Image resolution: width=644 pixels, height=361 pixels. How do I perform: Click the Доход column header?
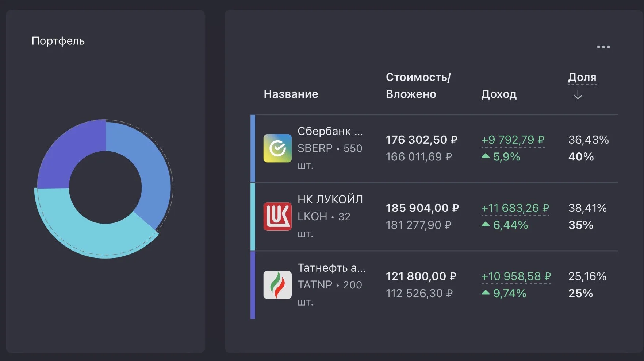coord(499,94)
